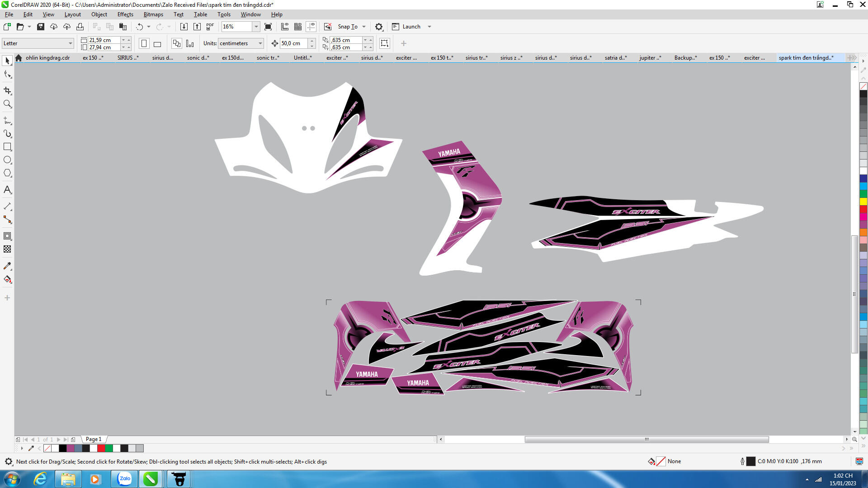Set page orientation to Landscape
Viewport: 868px width, 488px height.
point(157,43)
